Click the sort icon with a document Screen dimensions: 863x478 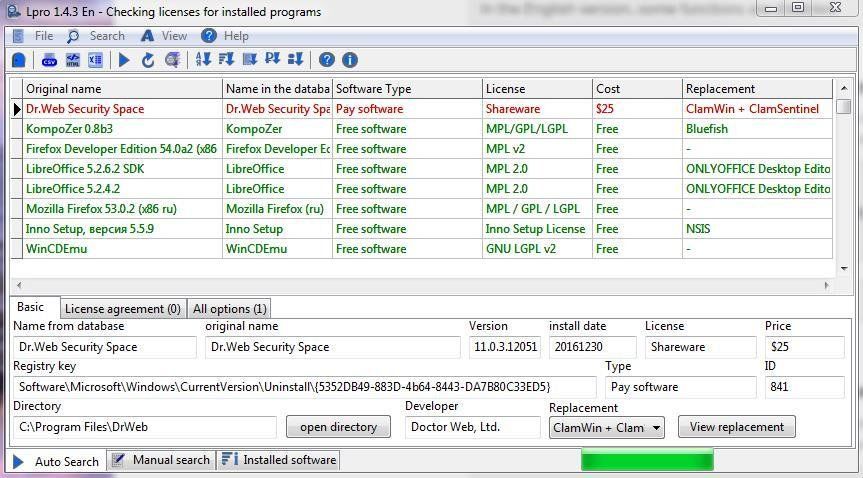click(x=249, y=59)
